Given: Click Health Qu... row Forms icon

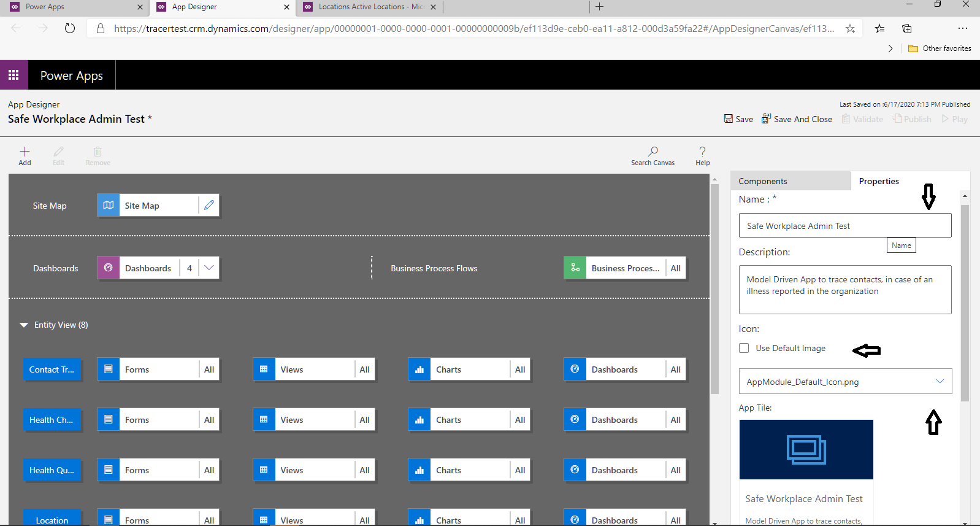Looking at the screenshot, I should tap(109, 470).
